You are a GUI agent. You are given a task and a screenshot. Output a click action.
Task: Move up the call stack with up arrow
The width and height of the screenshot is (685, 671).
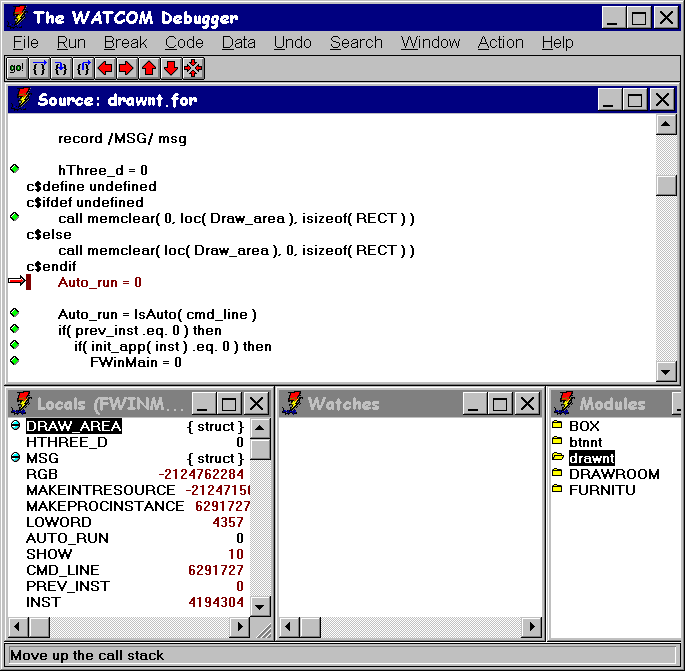pos(148,68)
